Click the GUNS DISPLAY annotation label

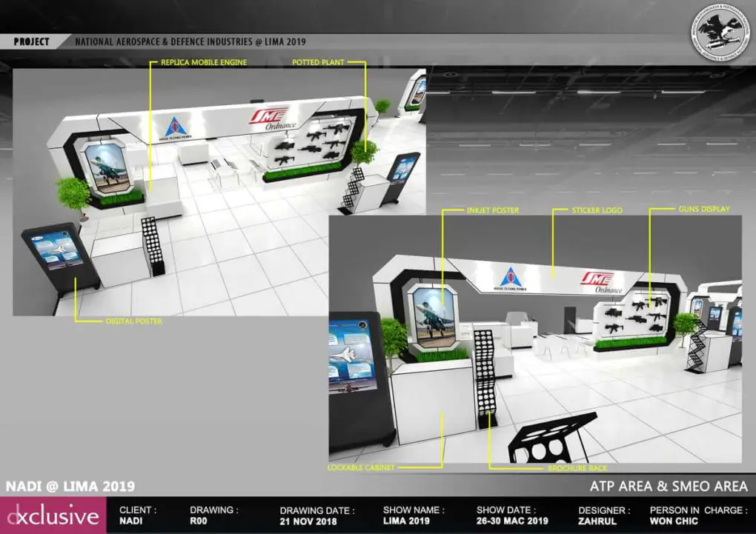(703, 210)
